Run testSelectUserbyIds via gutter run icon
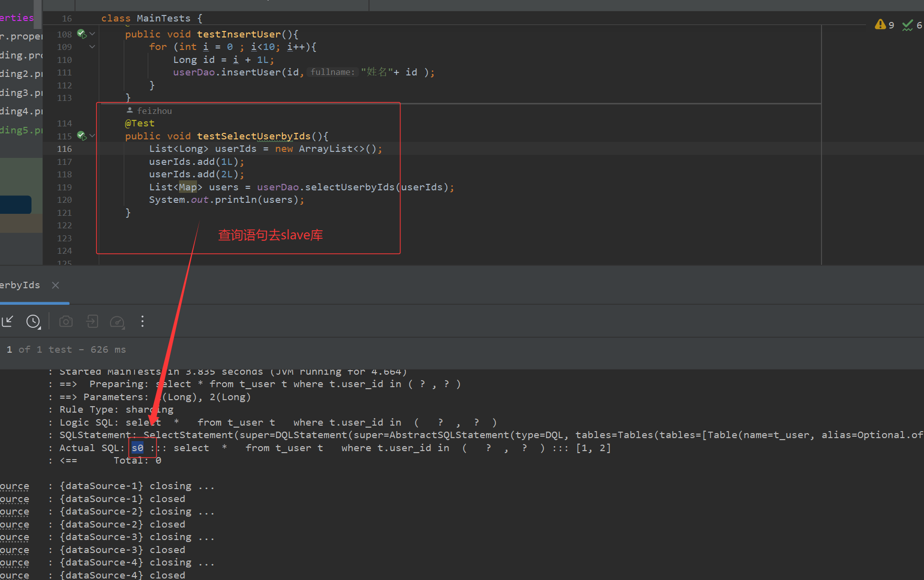Image resolution: width=924 pixels, height=580 pixels. [82, 136]
